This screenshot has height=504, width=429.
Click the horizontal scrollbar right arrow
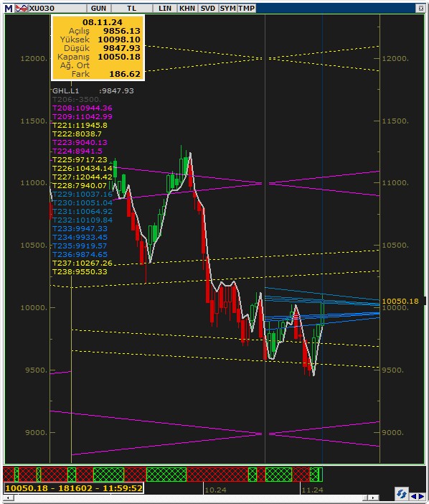[372, 498]
